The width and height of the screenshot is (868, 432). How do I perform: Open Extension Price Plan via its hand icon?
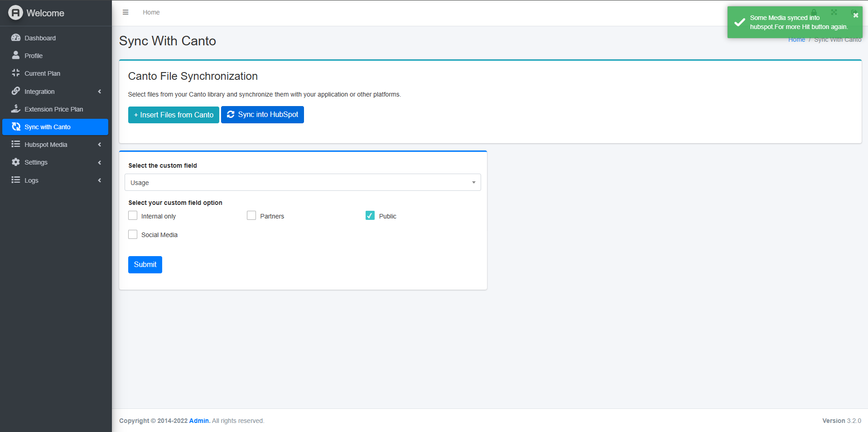coord(16,109)
